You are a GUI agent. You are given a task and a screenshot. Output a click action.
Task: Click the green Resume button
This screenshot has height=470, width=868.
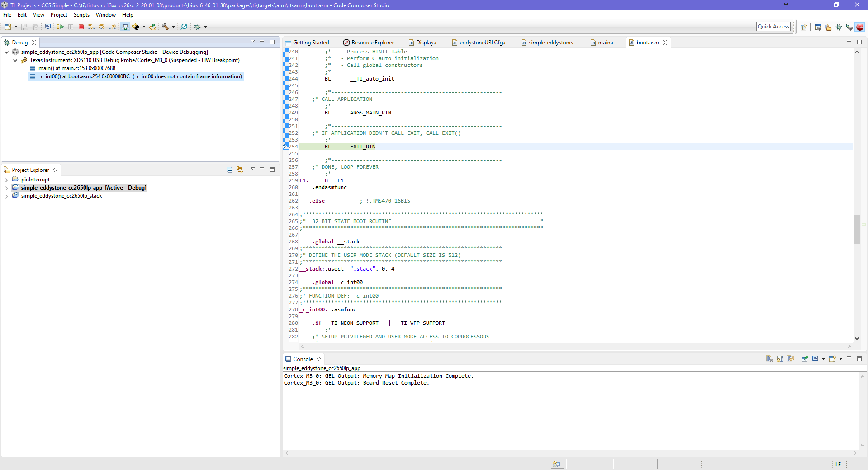point(60,27)
